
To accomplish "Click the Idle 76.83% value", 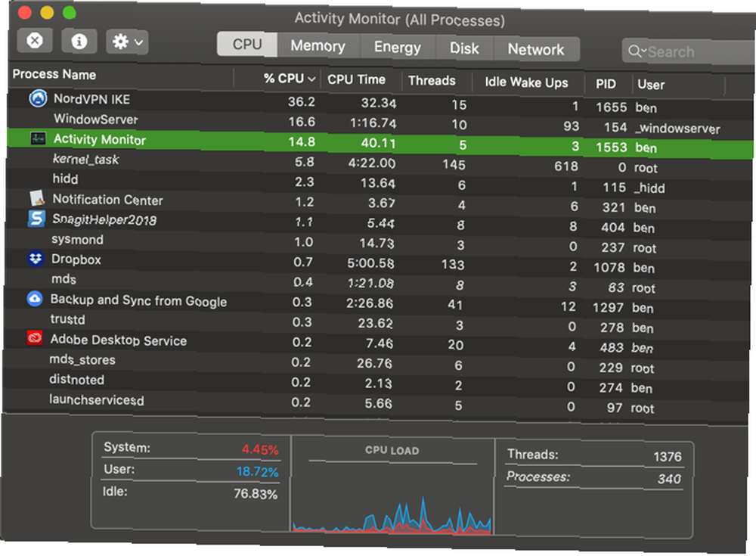I will [256, 494].
